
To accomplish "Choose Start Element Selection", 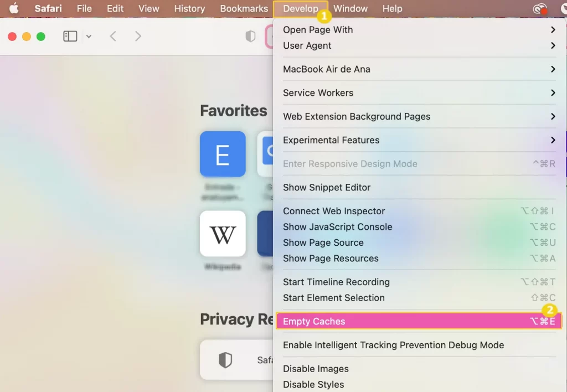I will (x=419, y=298).
